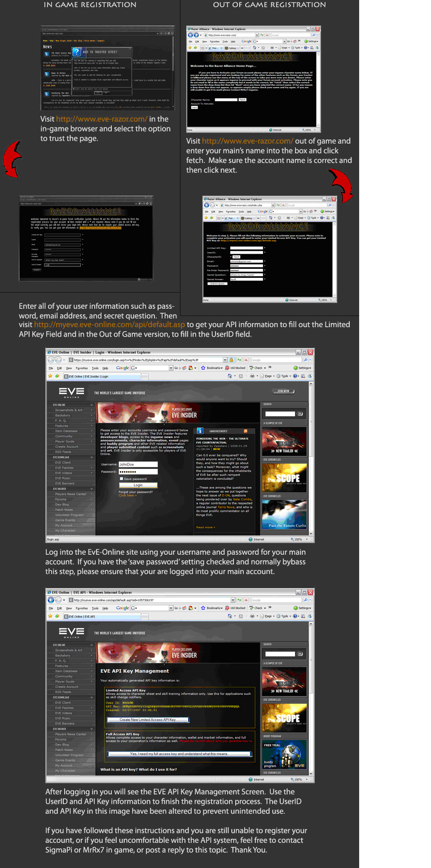Open the Tools dropdown in the EVE API window toolbar
Image resolution: width=431 pixels, height=868 pixels.
pos(285,616)
